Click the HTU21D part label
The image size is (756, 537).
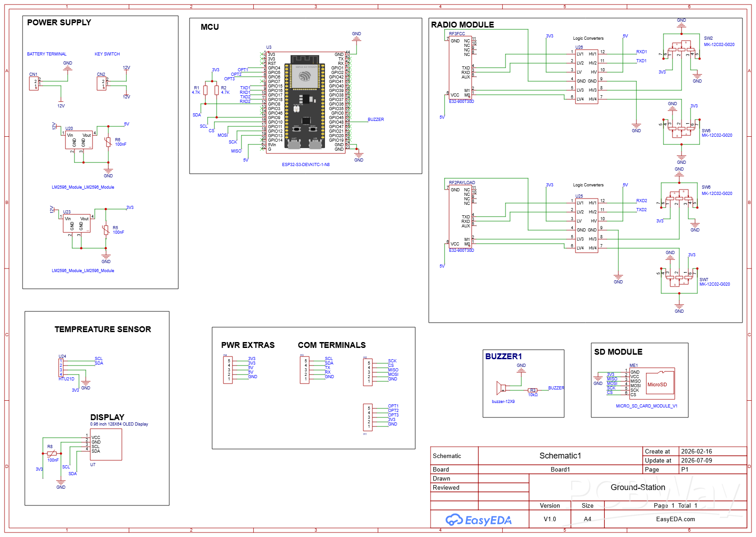tap(66, 379)
